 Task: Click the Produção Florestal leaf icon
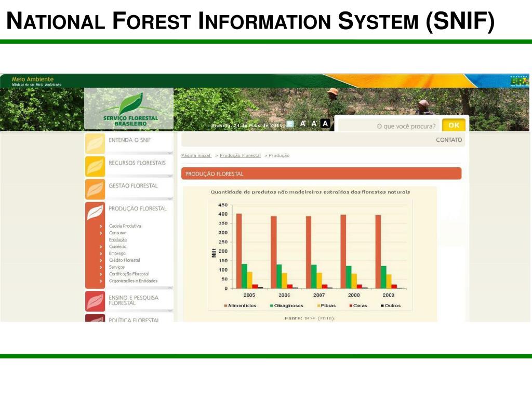(95, 212)
